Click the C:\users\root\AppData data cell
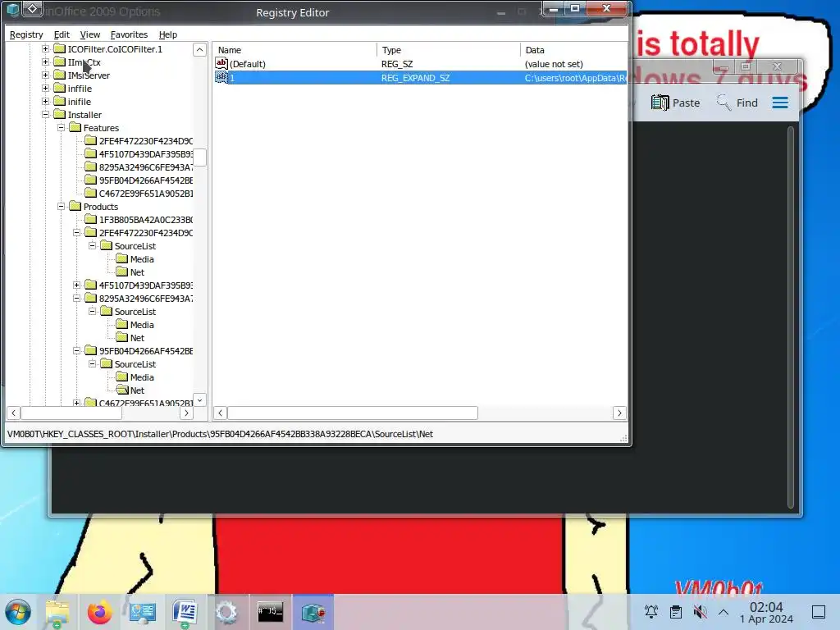The height and width of the screenshot is (630, 840). tap(575, 78)
